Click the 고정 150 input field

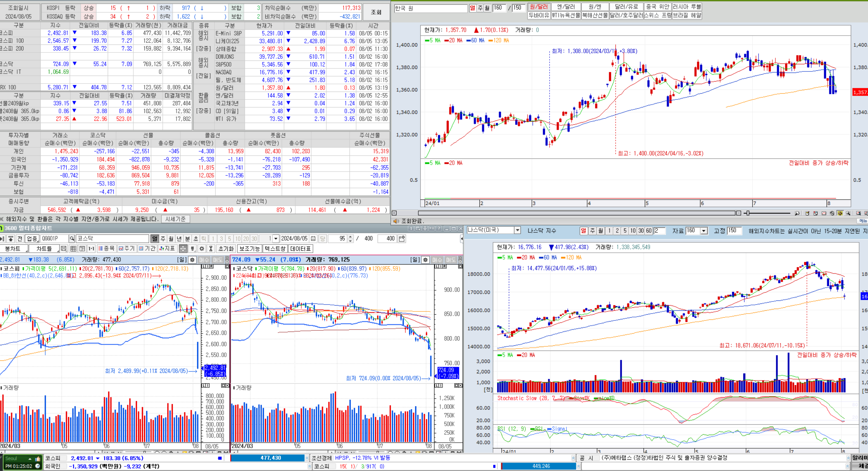[x=734, y=231]
